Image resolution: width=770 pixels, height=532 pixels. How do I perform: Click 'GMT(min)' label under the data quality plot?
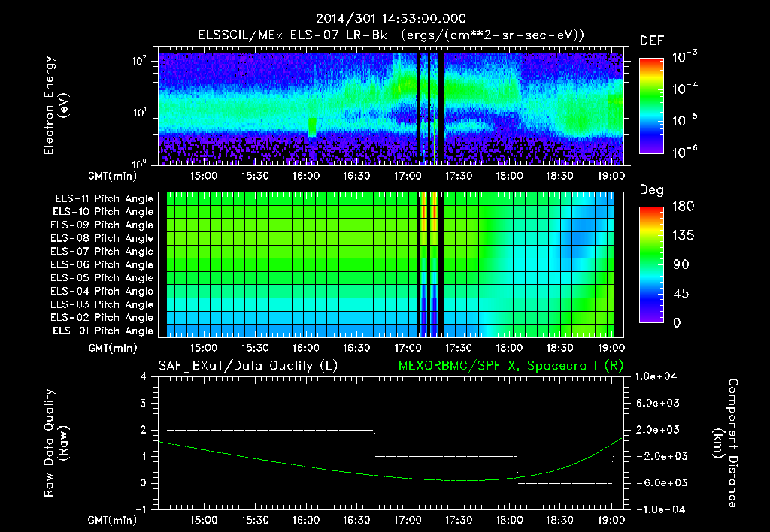[x=113, y=520]
